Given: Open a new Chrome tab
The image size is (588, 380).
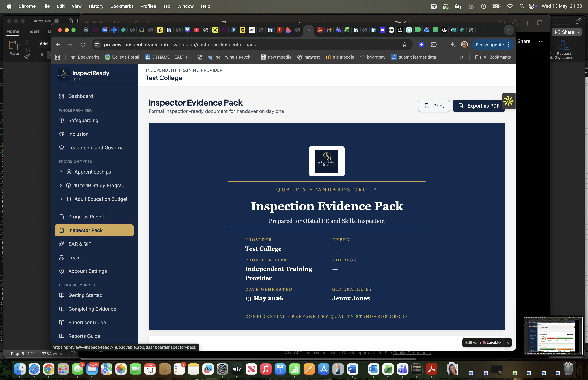Looking at the screenshot, I should [481, 30].
